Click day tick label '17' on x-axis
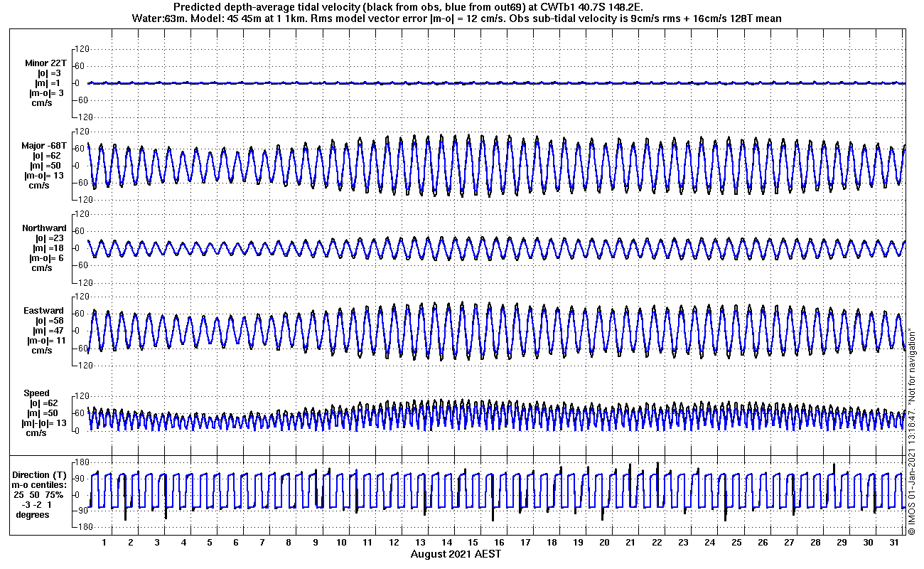Image resolution: width=924 pixels, height=569 pixels. [x=525, y=542]
